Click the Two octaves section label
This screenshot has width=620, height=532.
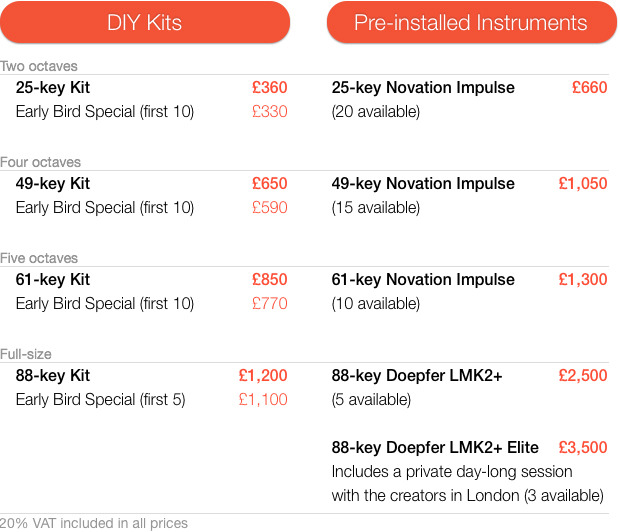click(39, 66)
